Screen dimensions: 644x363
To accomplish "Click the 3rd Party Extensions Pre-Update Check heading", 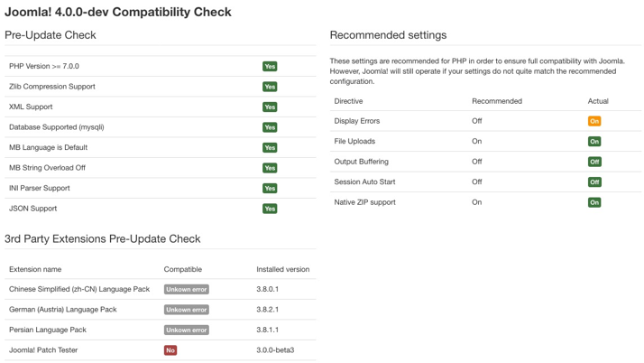I will pos(102,239).
